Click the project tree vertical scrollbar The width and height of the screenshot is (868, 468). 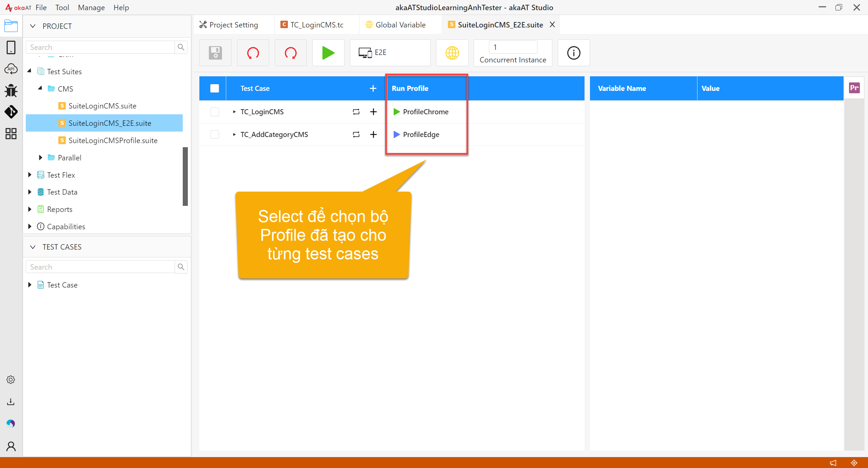pos(185,176)
